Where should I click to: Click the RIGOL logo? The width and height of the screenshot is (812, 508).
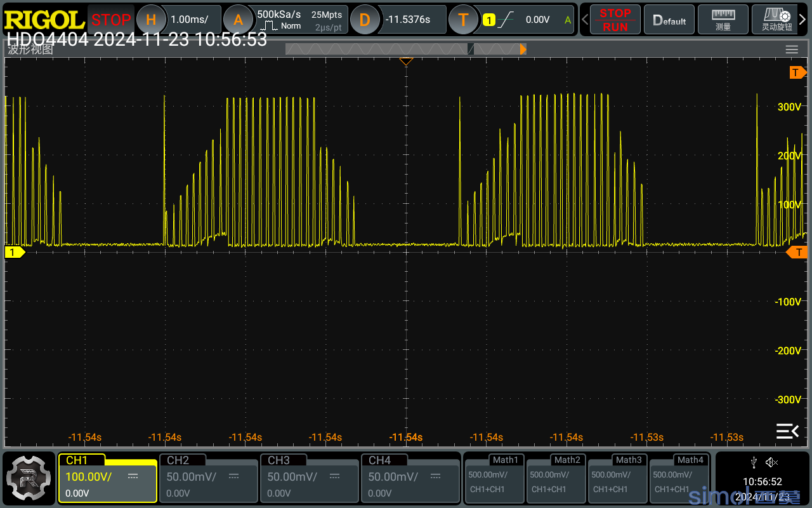(x=44, y=20)
